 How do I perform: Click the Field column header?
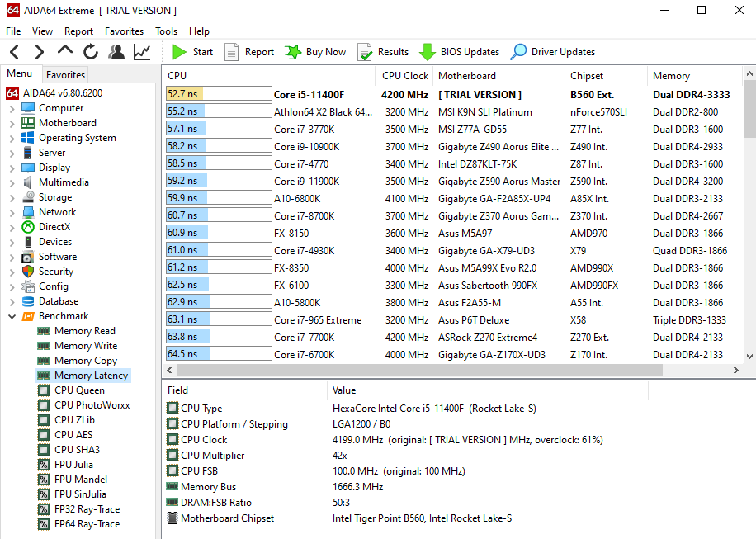(245, 390)
